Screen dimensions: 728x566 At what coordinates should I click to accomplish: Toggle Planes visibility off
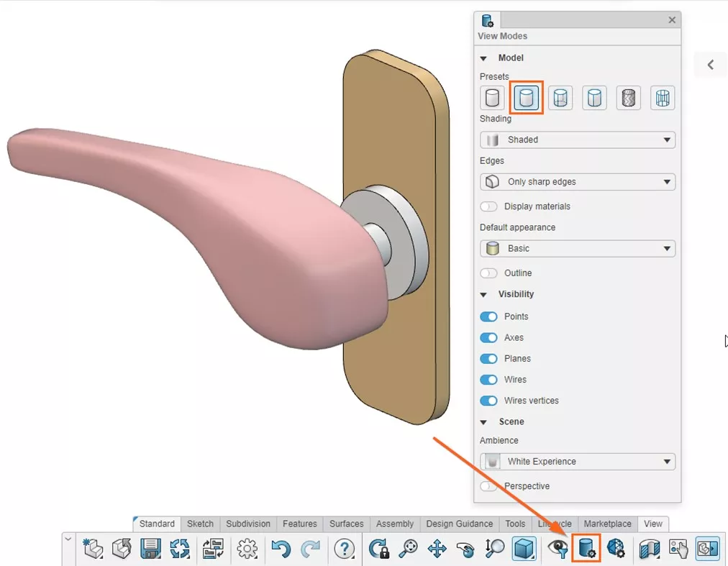coord(488,358)
